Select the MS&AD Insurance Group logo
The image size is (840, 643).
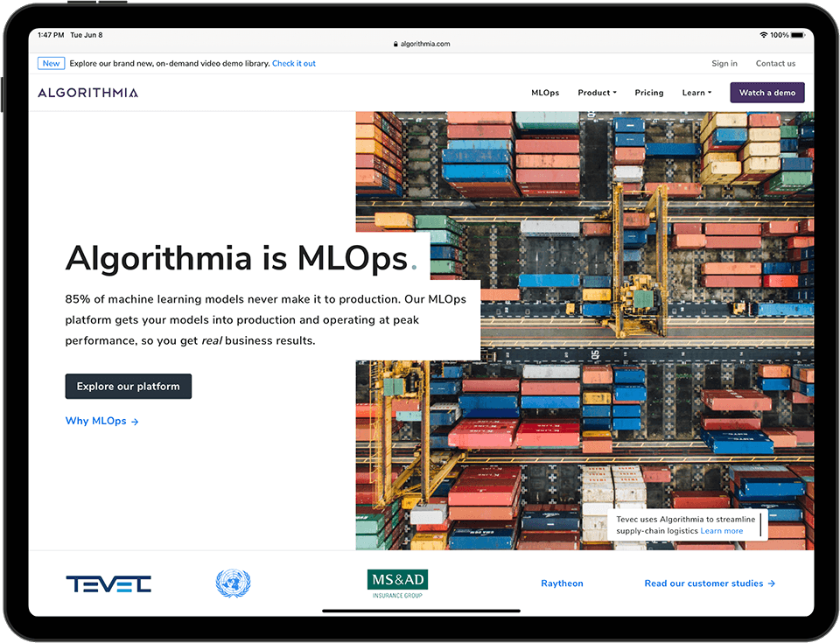click(397, 584)
